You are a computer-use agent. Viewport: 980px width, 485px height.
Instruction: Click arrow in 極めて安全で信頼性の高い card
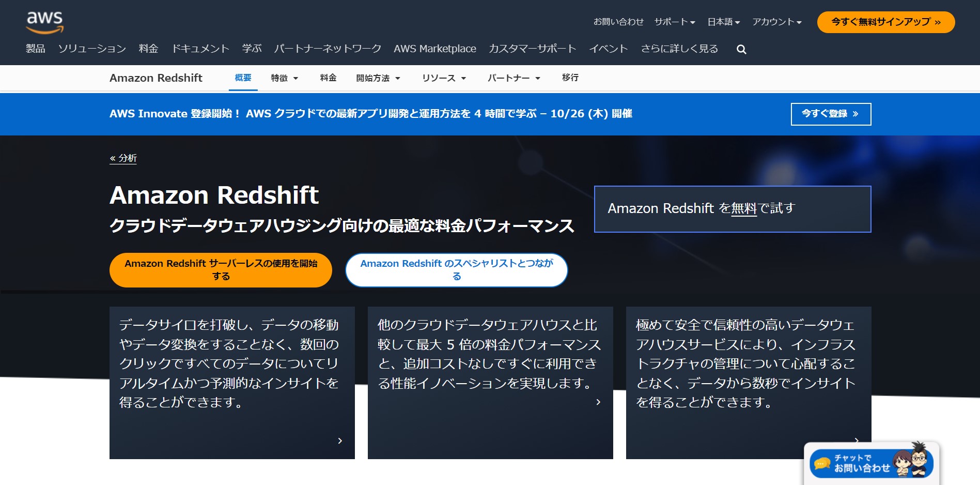click(857, 440)
